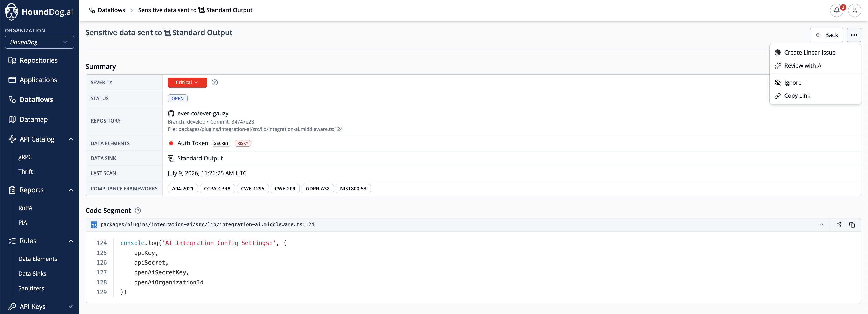This screenshot has height=314, width=868.
Task: Select Ignore from the menu
Action: tap(815, 83)
